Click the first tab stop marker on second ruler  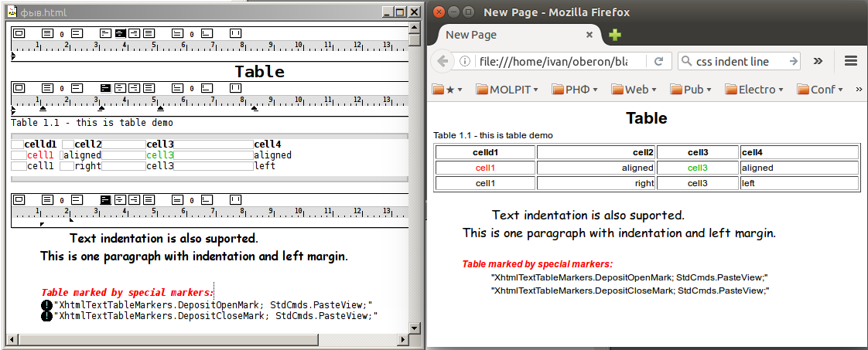(x=43, y=109)
